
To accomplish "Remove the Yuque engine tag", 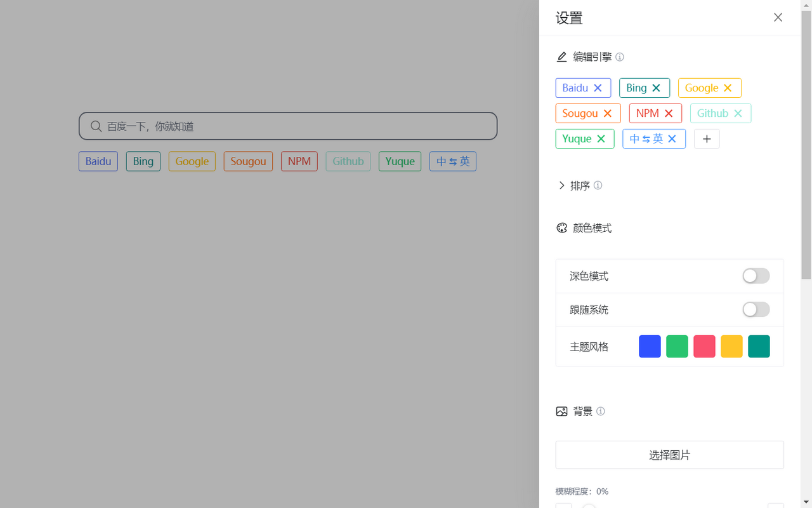I will 601,139.
